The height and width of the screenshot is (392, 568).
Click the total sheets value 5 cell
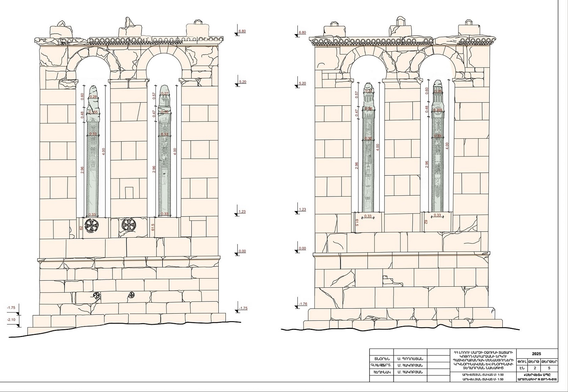550,368
